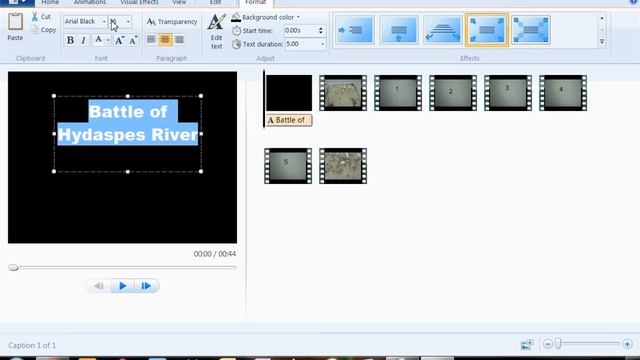Click the Transparency control
This screenshot has height=360, width=640.
pos(171,22)
